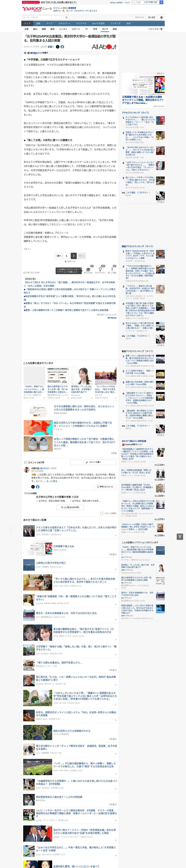Click the ログイン link
This screenshot has width=186, height=868.
[57, 11]
